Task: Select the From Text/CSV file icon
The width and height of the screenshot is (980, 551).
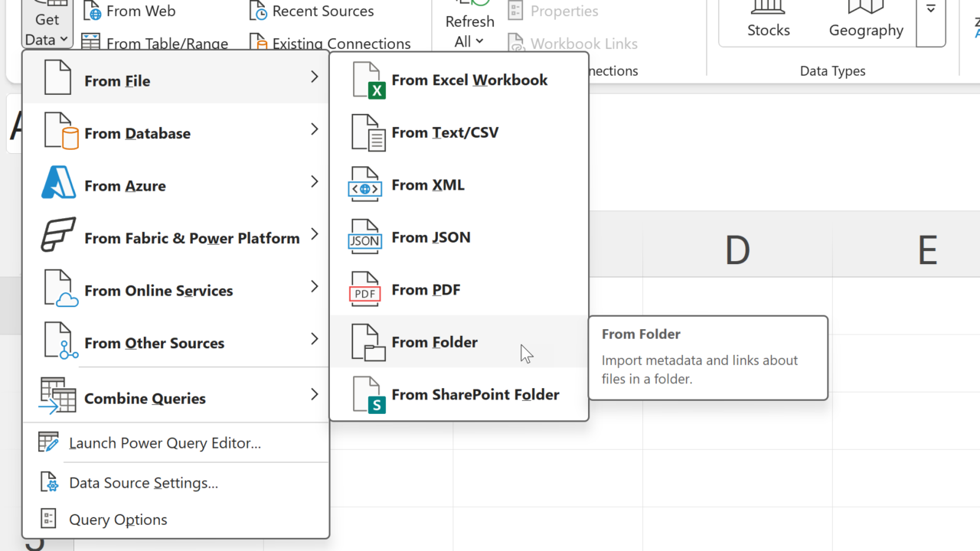Action: click(x=367, y=133)
